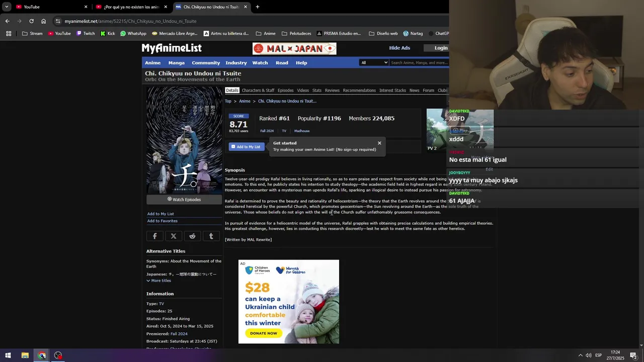Open the Stream bookmark folder

(x=32, y=34)
